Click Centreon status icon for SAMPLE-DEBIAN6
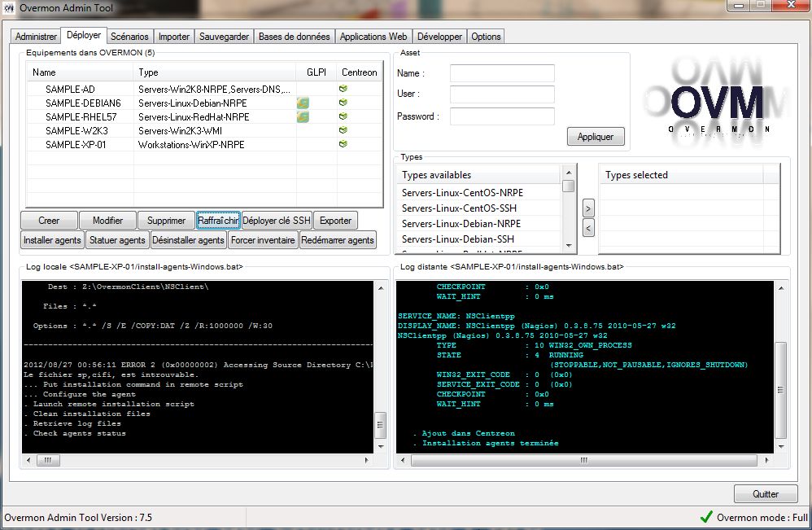The image size is (812, 530). (x=343, y=103)
